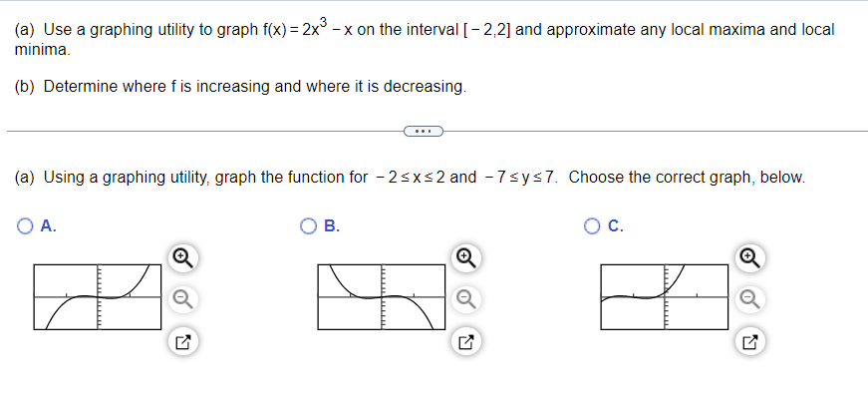The height and width of the screenshot is (411, 868).
Task: Choose answer option B radio button
Action: click(308, 226)
